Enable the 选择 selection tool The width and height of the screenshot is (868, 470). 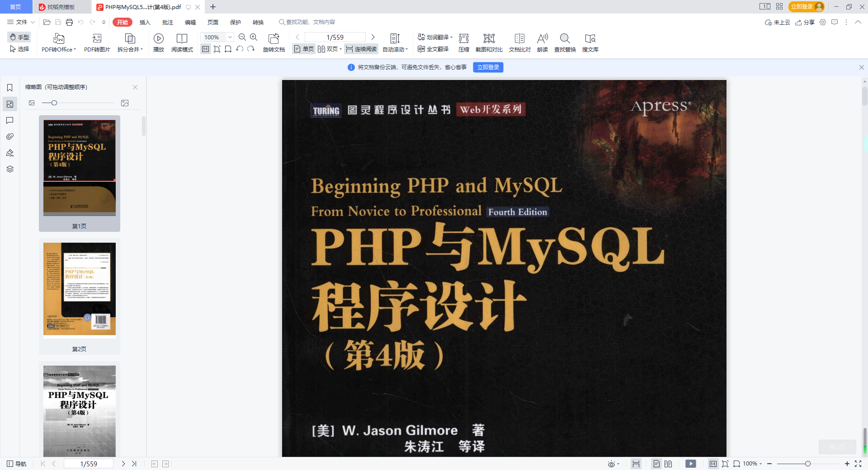20,49
